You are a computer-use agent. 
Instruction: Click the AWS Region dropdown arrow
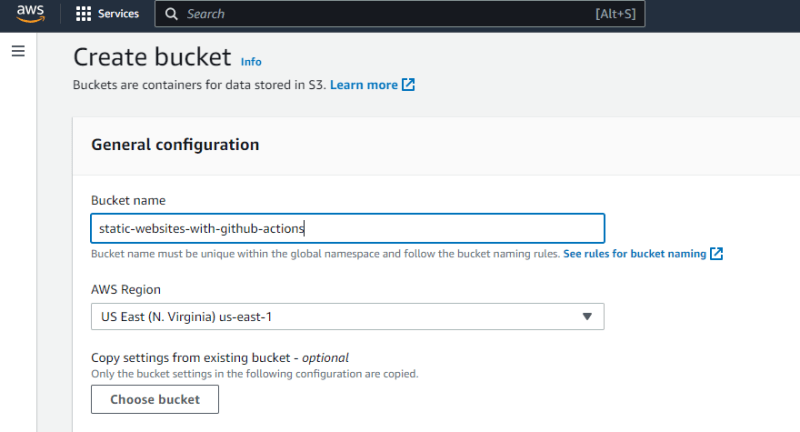[587, 317]
